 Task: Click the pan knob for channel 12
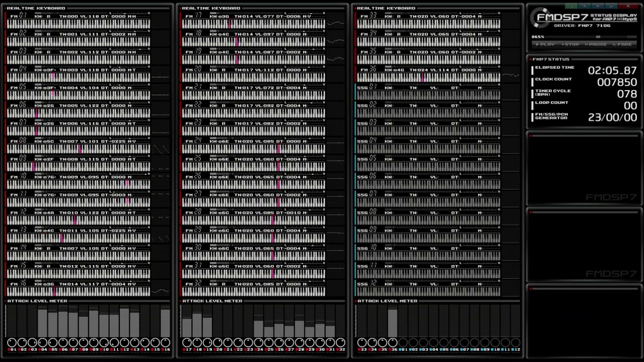[x=124, y=342]
